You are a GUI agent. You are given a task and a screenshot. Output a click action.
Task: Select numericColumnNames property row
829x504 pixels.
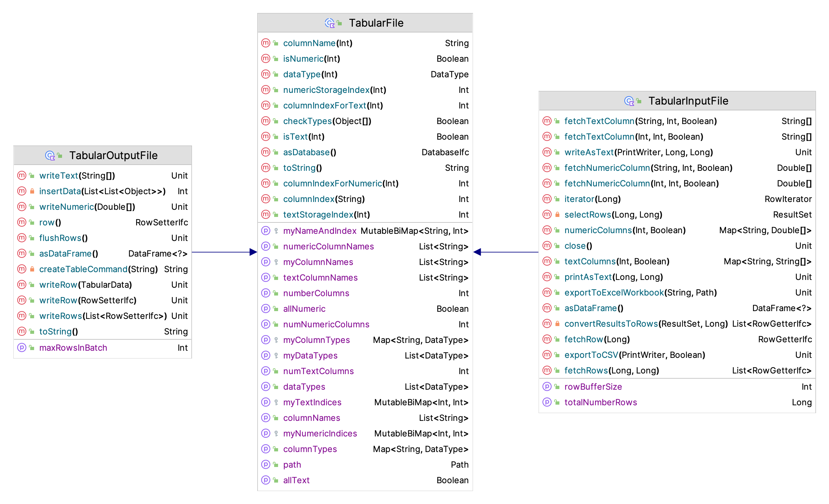pos(365,246)
